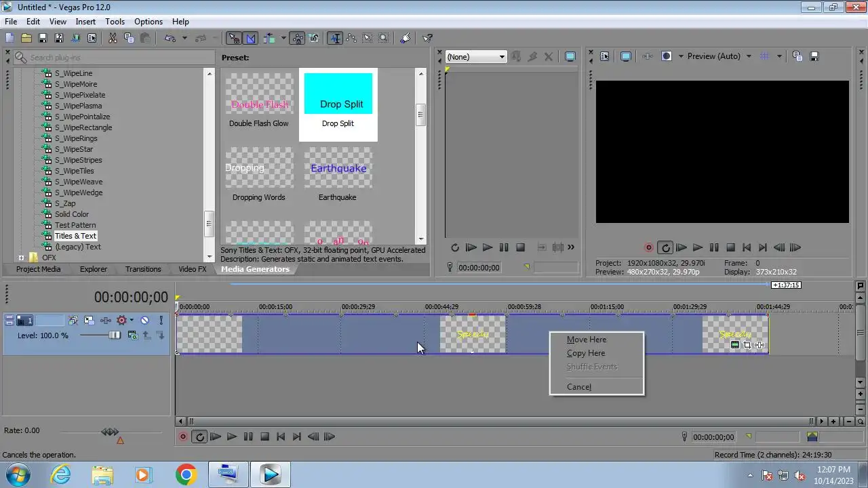868x488 pixels.
Task: Select the Normal Edit tool
Action: (x=335, y=39)
